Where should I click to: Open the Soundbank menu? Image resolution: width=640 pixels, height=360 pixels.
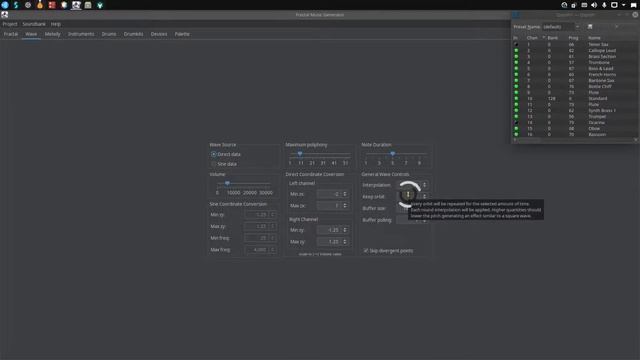tap(34, 24)
